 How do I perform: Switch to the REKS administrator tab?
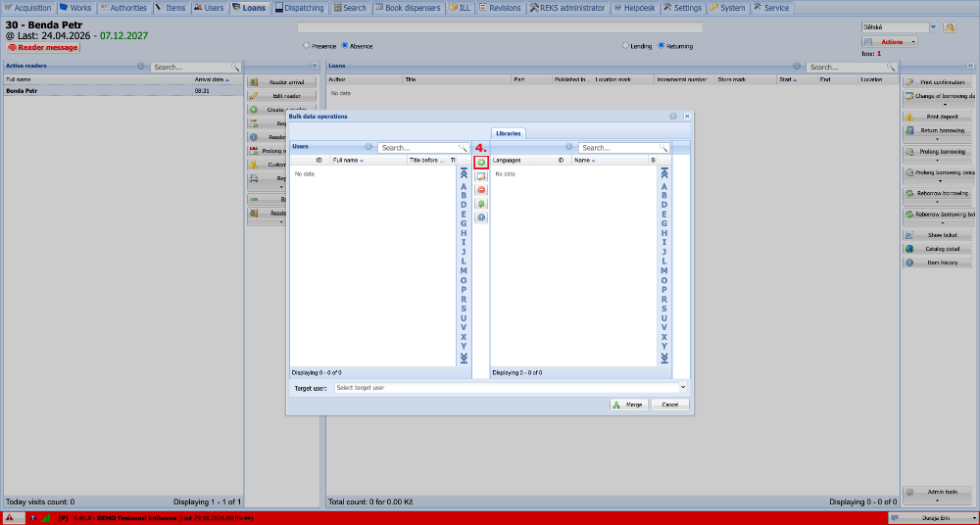coord(567,8)
